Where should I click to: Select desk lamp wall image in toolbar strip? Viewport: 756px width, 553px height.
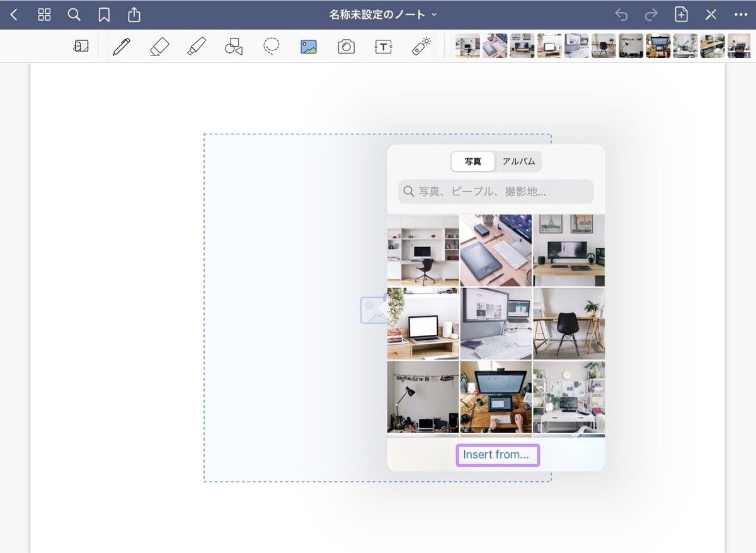click(631, 46)
